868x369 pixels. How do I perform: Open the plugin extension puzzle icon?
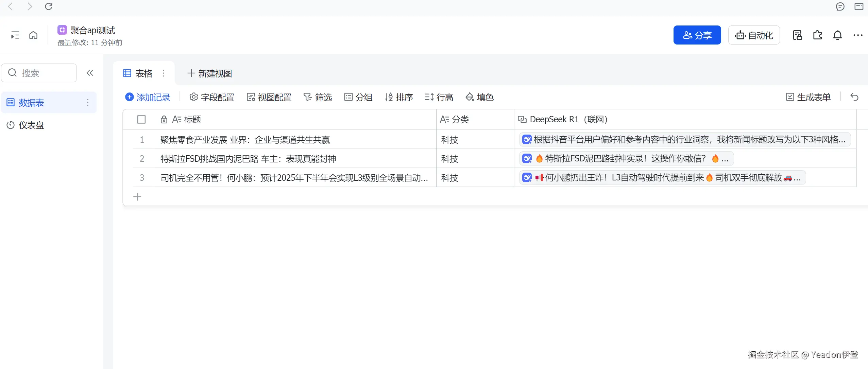(817, 35)
